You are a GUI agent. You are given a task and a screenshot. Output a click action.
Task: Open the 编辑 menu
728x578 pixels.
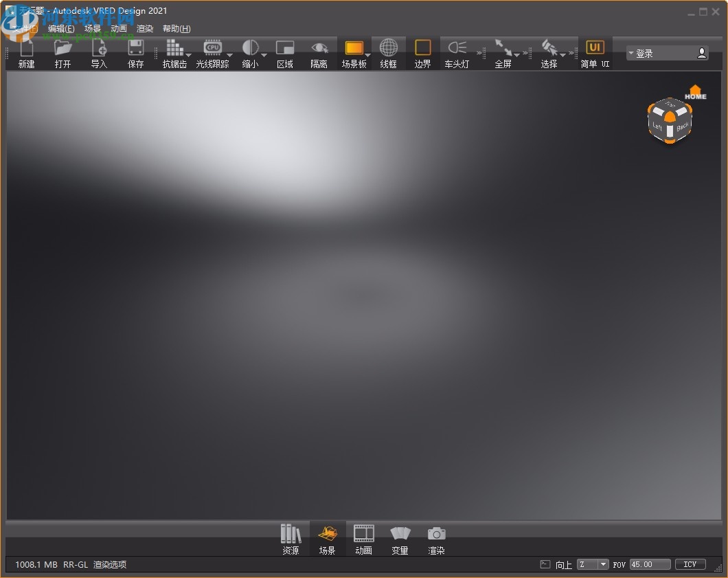[x=60, y=28]
